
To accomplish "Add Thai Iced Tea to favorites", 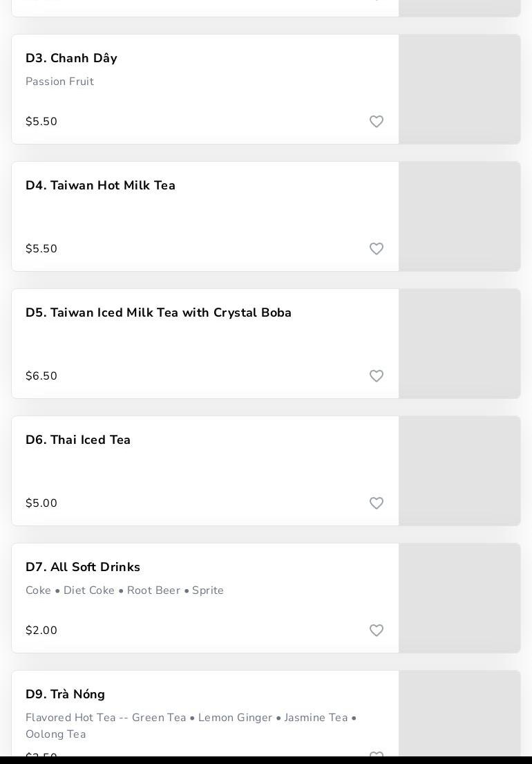I will pyautogui.click(x=377, y=503).
